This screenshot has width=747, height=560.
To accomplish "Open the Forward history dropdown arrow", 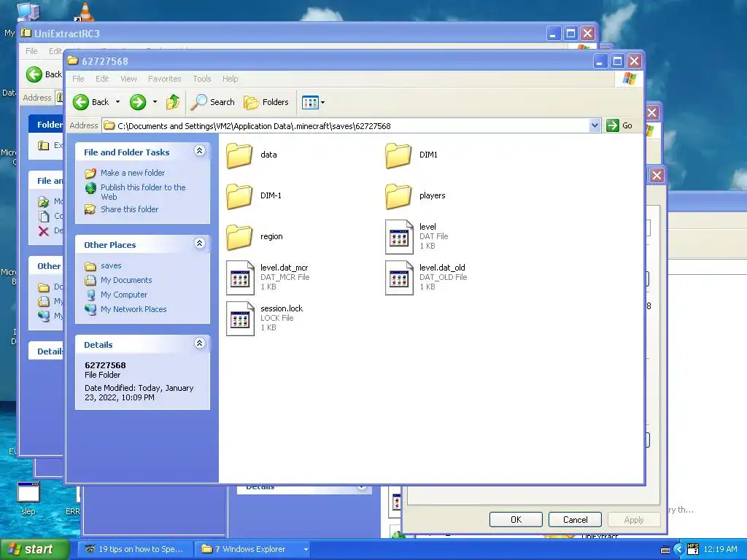I will [155, 102].
